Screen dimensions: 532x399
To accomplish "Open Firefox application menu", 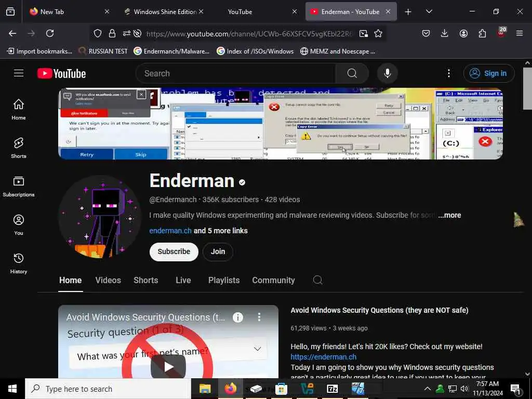I will (x=519, y=33).
